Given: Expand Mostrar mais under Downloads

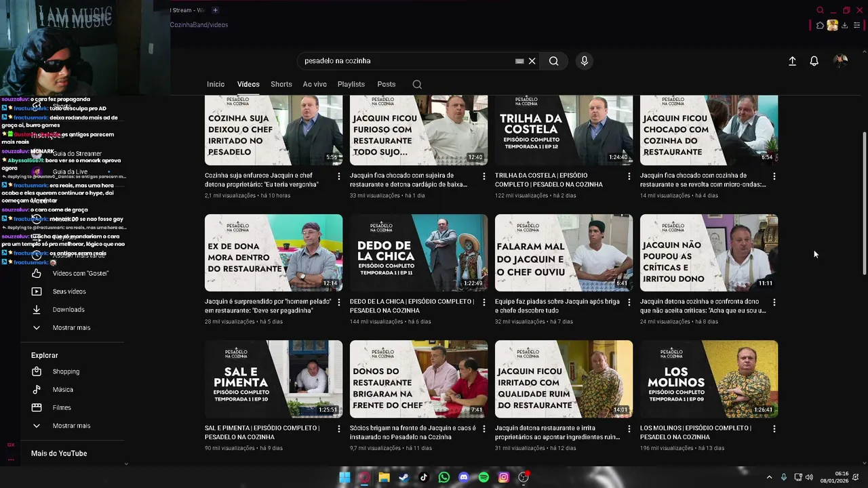Looking at the screenshot, I should tap(71, 328).
